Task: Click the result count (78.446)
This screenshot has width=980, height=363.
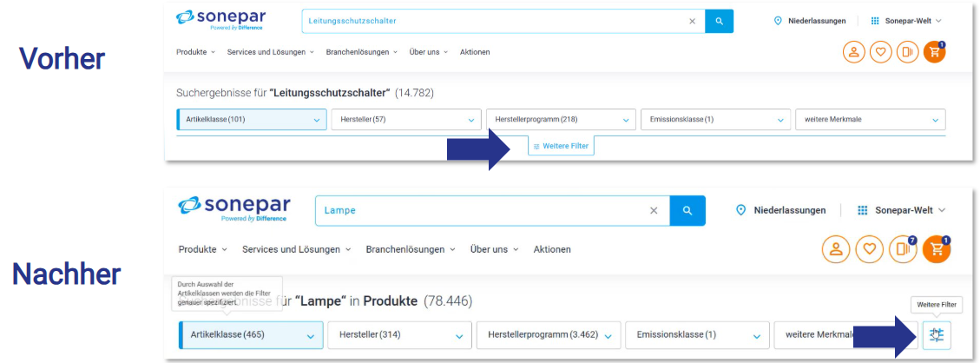Action: point(448,301)
